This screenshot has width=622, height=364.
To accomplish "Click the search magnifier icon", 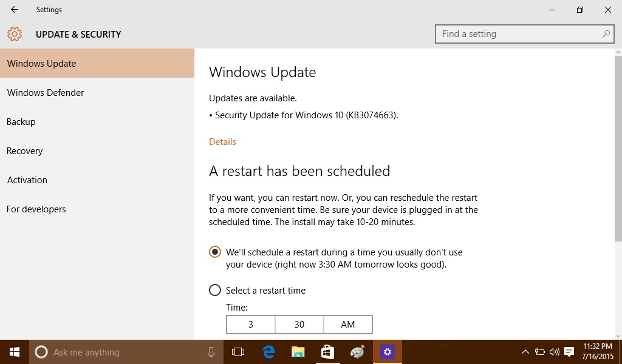I will click(606, 34).
